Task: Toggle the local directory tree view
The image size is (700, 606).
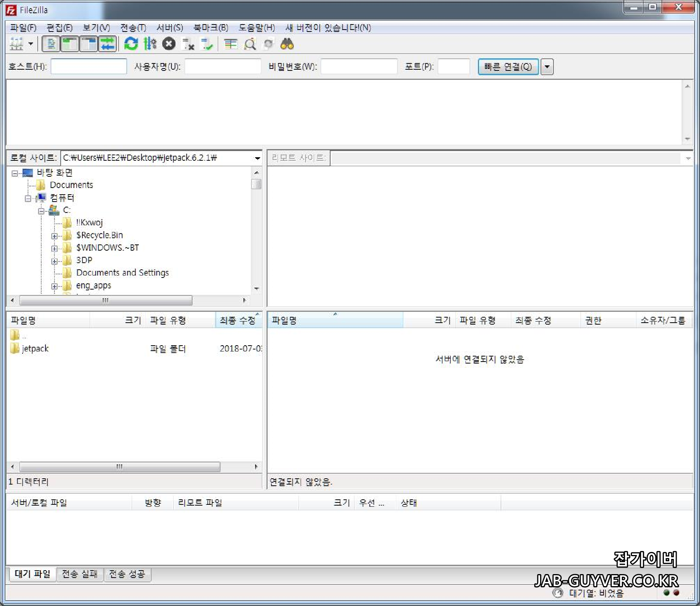Action: click(70, 44)
